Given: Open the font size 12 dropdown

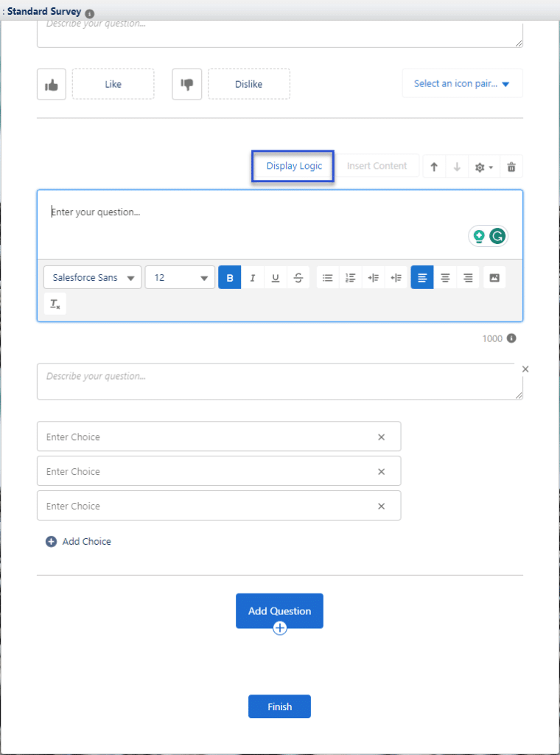Looking at the screenshot, I should (180, 278).
